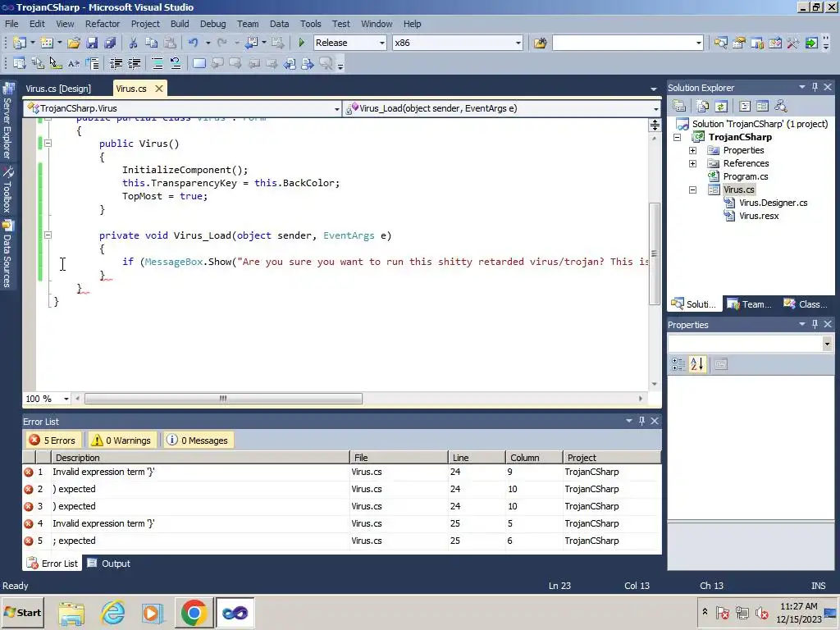Save the current file with the floppy icon
Screen dimensions: 840x630
[x=92, y=43]
